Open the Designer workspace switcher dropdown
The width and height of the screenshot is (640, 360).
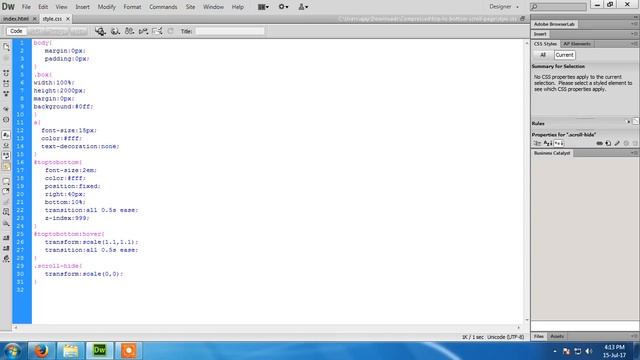[504, 7]
